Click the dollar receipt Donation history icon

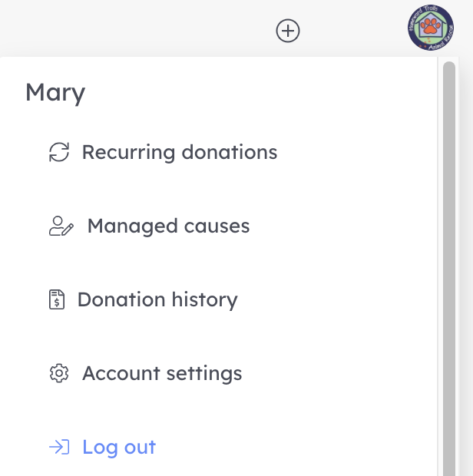click(x=57, y=299)
